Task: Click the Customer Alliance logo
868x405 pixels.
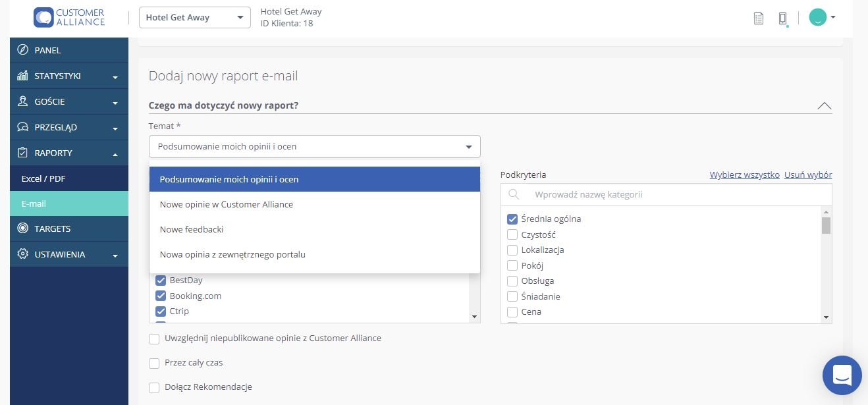Action: tap(69, 17)
